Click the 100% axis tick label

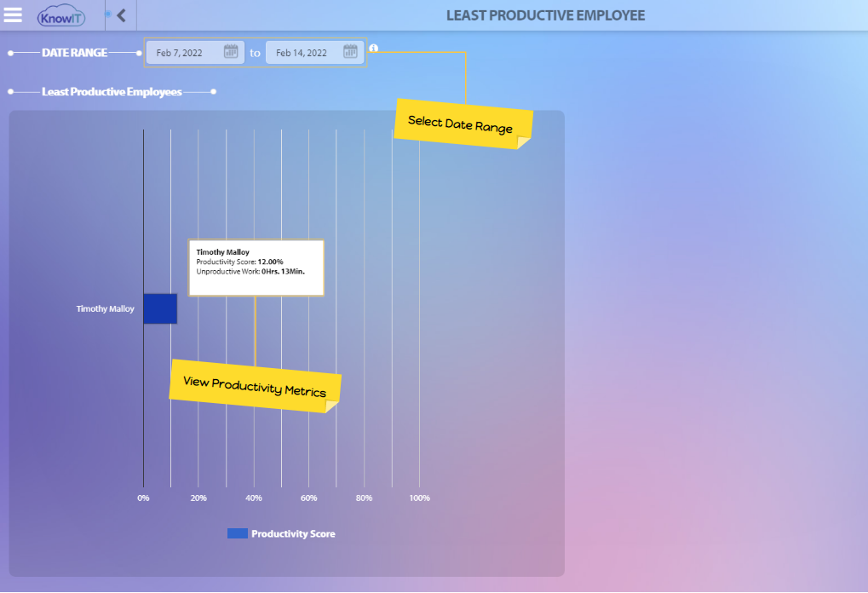click(x=420, y=498)
